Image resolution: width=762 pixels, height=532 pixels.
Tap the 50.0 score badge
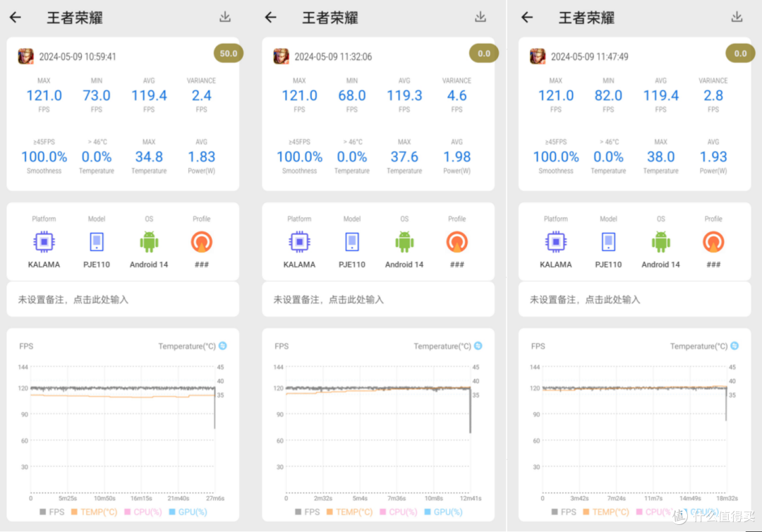pos(229,54)
